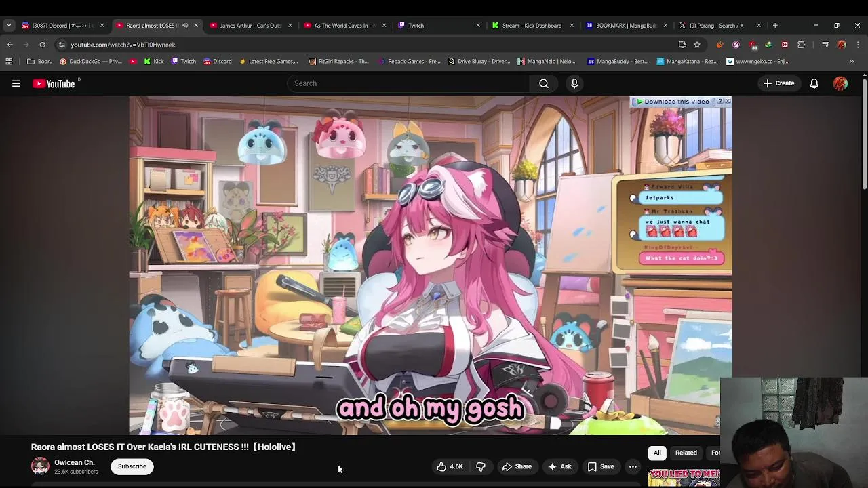Open the site information icon
868x488 pixels.
point(62,45)
